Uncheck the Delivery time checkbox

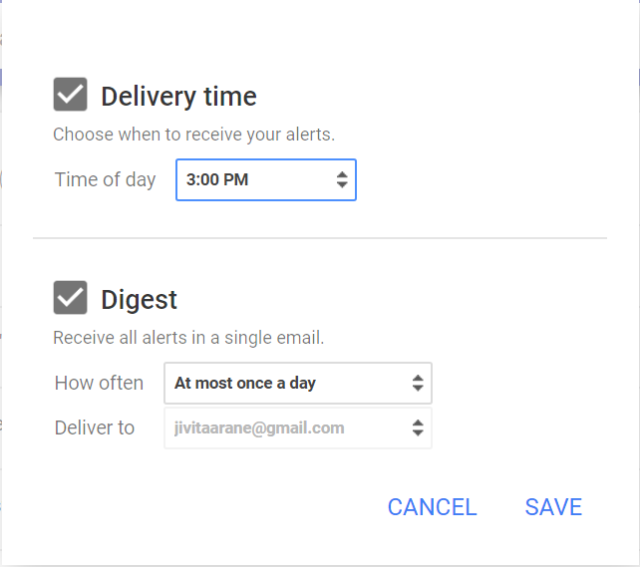click(x=70, y=94)
